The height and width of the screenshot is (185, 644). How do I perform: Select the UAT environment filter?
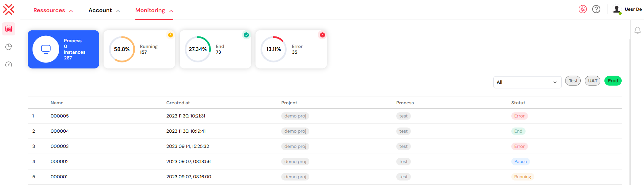pyautogui.click(x=593, y=81)
